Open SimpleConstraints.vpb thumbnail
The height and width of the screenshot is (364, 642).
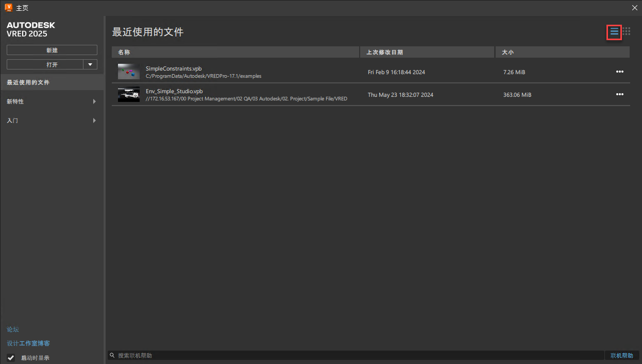coord(128,72)
